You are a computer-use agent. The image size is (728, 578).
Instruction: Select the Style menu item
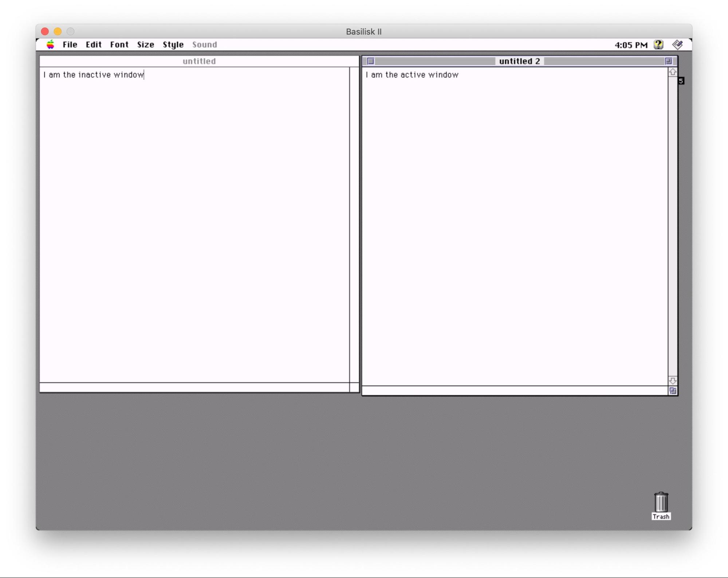coord(173,44)
